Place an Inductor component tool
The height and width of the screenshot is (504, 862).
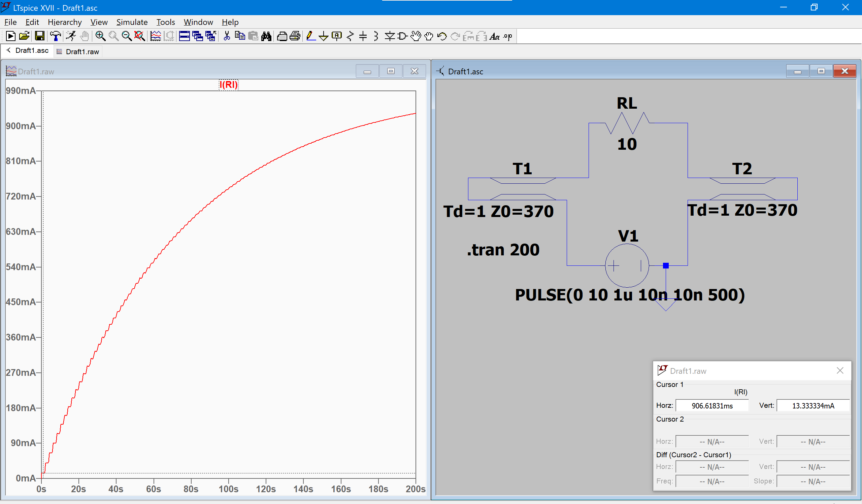click(x=376, y=36)
